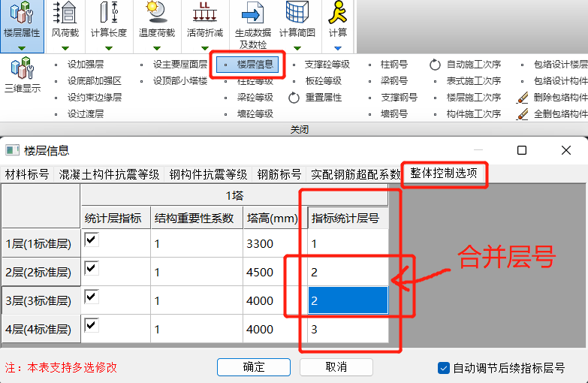Select the 墙钢号 command
Screen dimensions: 588x383
pyautogui.click(x=394, y=114)
